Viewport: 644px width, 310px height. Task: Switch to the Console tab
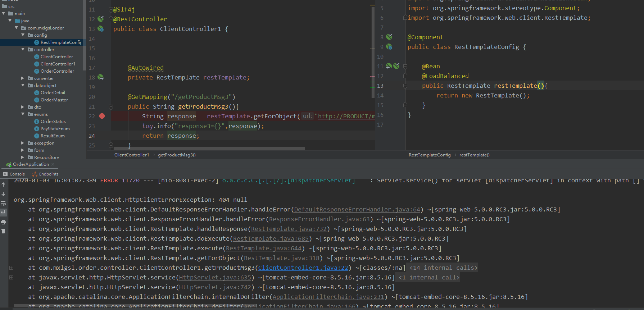pos(14,174)
